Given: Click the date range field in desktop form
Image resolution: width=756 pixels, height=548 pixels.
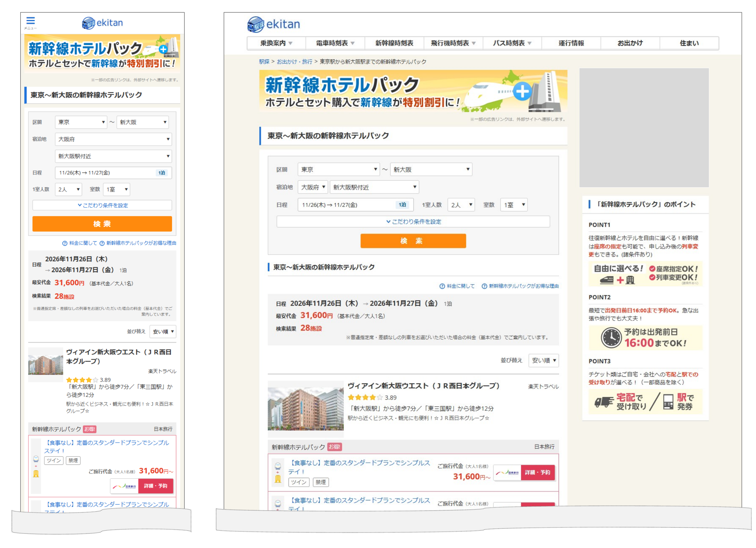Looking at the screenshot, I should (x=355, y=205).
